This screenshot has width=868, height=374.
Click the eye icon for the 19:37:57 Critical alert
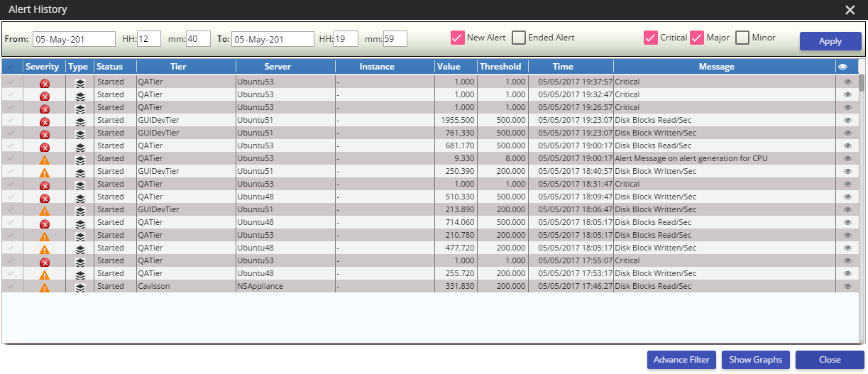(x=847, y=82)
